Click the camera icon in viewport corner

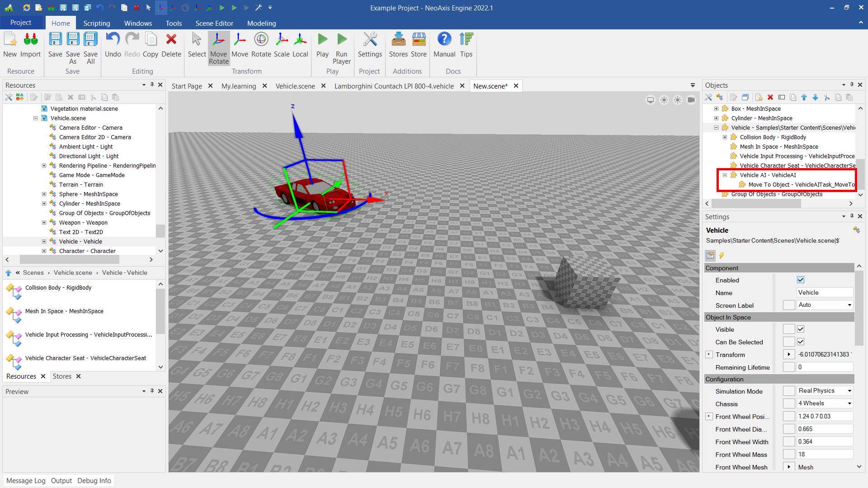point(691,100)
